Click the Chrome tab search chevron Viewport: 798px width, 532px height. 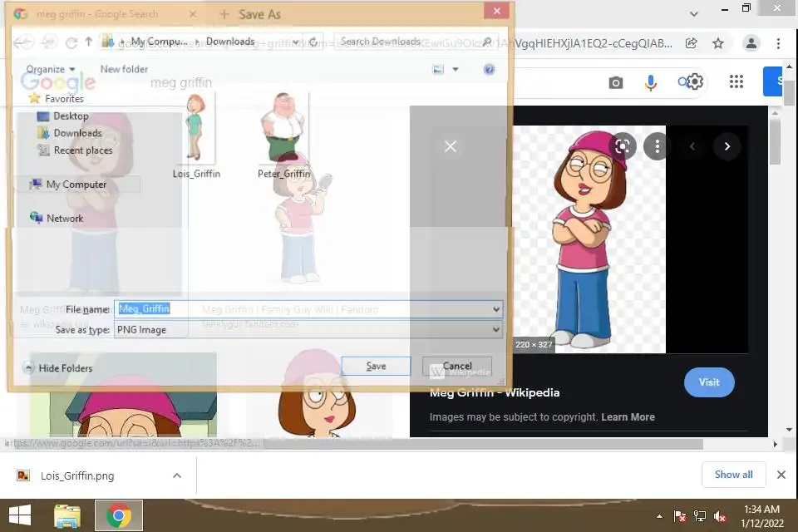click(x=693, y=14)
